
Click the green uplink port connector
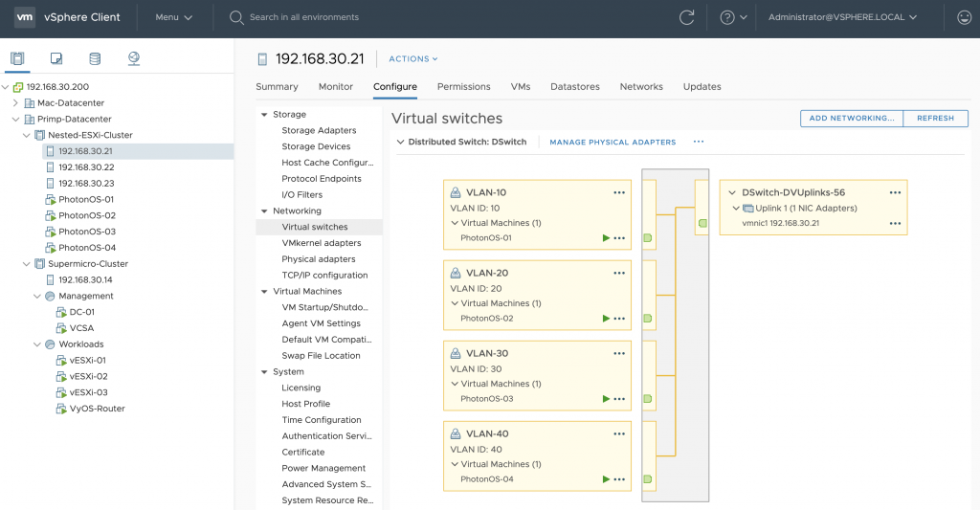click(x=702, y=223)
